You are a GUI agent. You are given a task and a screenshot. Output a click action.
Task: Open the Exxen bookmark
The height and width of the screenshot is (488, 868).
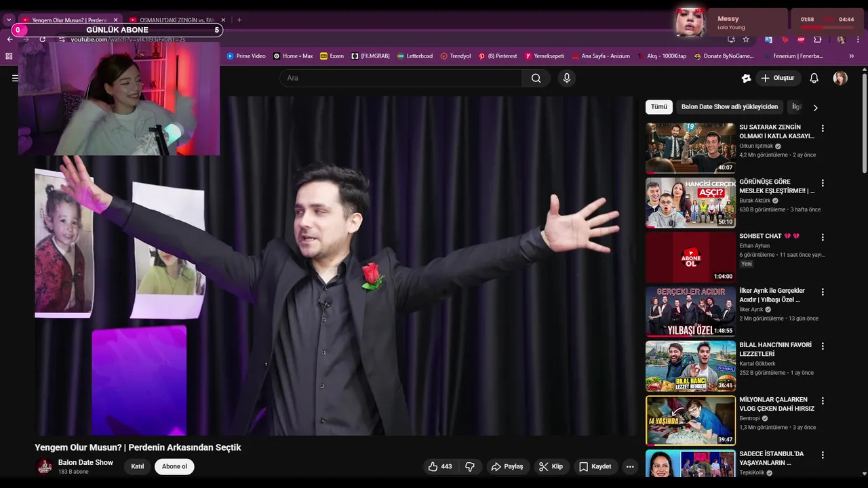[332, 56]
